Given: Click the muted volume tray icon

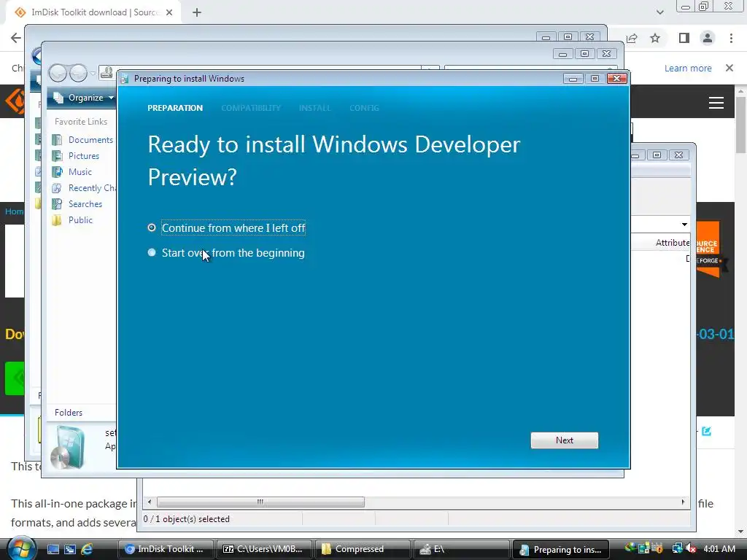Looking at the screenshot, I should click(x=691, y=548).
